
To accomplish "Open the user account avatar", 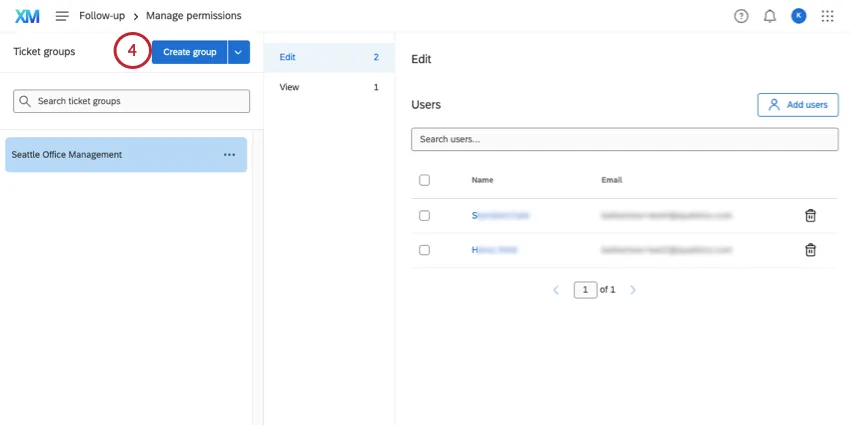I will [x=798, y=16].
